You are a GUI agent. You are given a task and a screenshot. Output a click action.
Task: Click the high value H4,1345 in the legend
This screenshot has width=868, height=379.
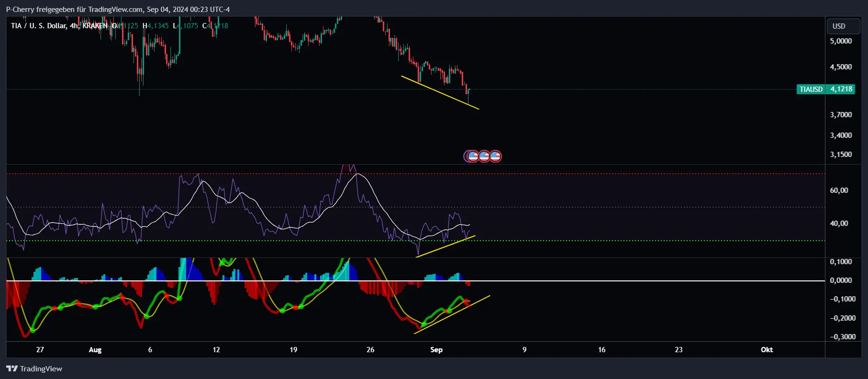pyautogui.click(x=156, y=26)
